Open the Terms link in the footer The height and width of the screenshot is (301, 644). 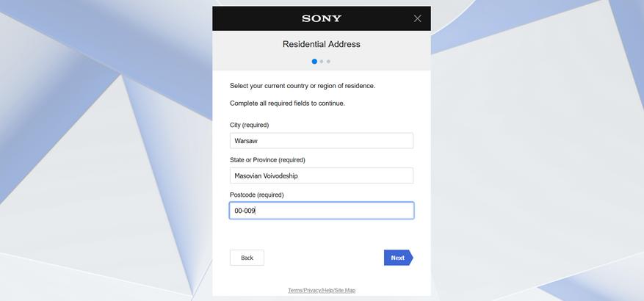(296, 291)
